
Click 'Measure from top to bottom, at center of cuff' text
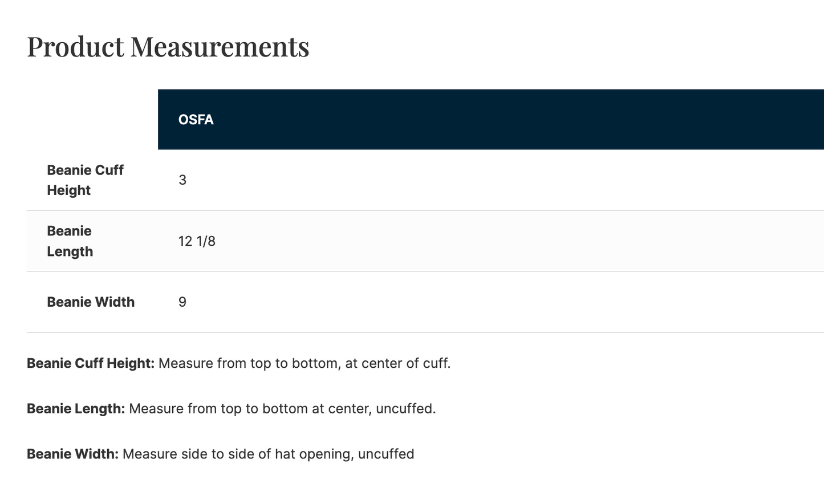tap(305, 363)
